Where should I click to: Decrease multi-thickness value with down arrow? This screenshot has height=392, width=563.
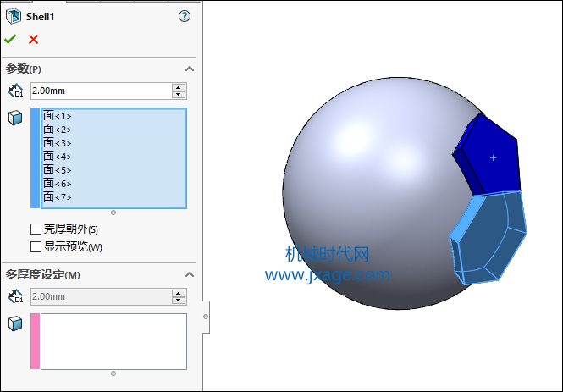[x=179, y=301]
